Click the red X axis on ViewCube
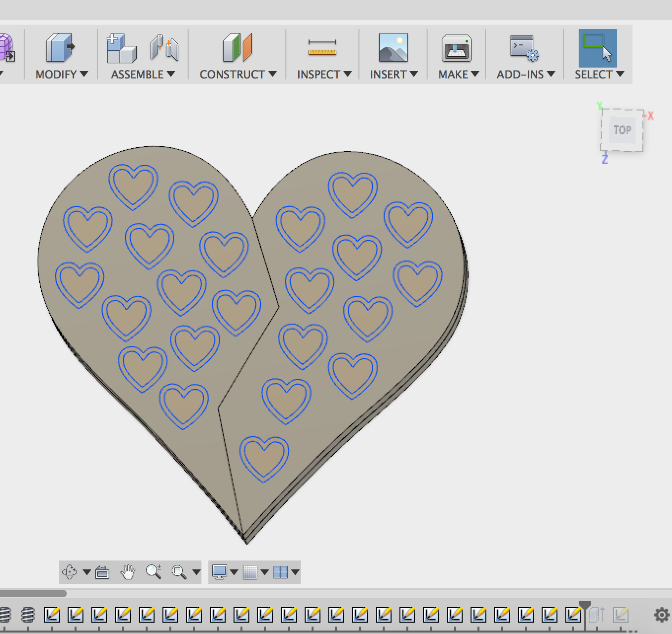 pyautogui.click(x=651, y=116)
